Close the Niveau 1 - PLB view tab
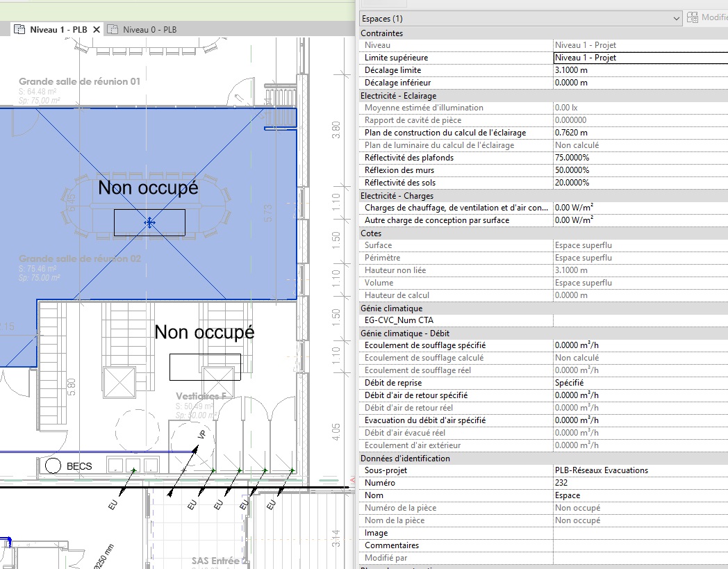Image resolution: width=728 pixels, height=569 pixels. 97,29
